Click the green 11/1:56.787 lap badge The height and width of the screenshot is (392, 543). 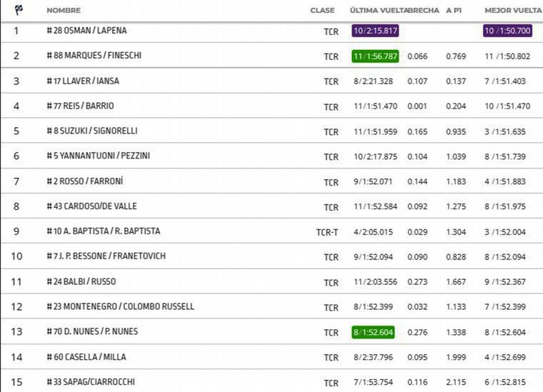pyautogui.click(x=375, y=56)
